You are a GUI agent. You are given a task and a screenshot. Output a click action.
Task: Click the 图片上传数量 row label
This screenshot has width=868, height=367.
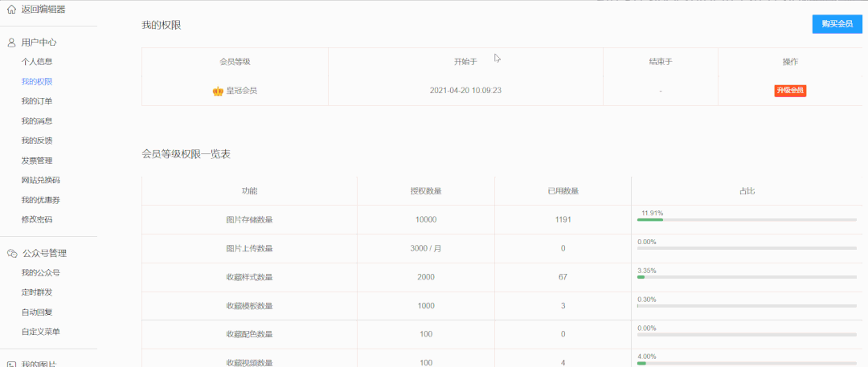(x=250, y=248)
